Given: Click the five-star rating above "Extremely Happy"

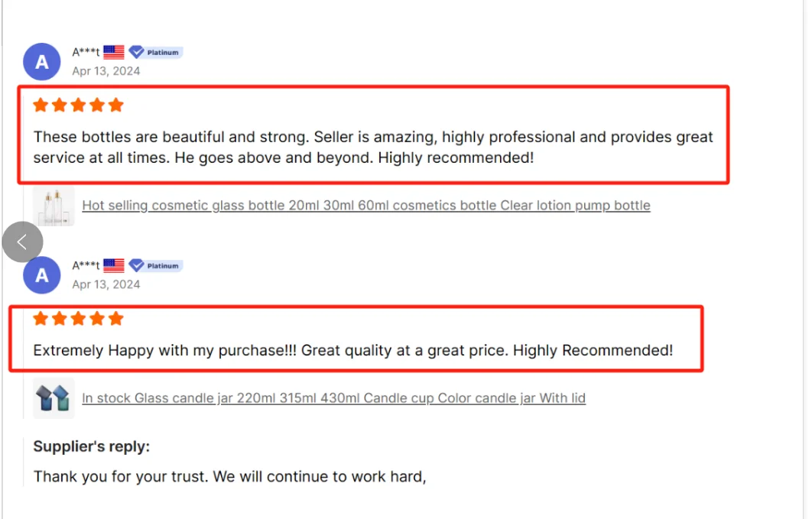Looking at the screenshot, I should (x=78, y=318).
